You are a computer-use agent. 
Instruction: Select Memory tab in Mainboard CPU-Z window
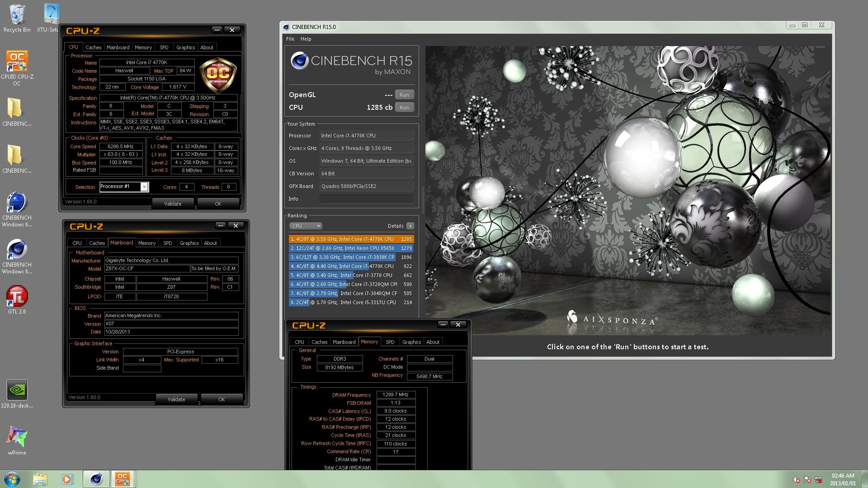pos(147,243)
